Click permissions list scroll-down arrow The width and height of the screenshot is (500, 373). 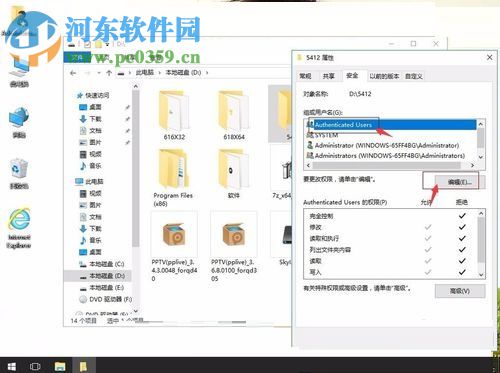[x=481, y=274]
